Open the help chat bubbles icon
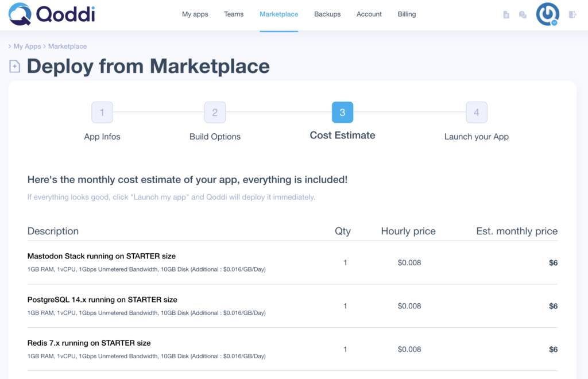The height and width of the screenshot is (379, 588). [523, 14]
